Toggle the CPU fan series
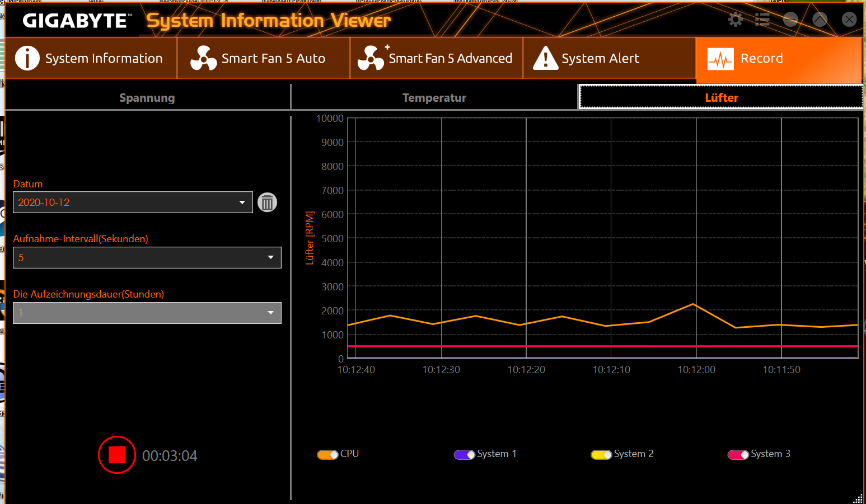This screenshot has width=866, height=504. click(327, 454)
